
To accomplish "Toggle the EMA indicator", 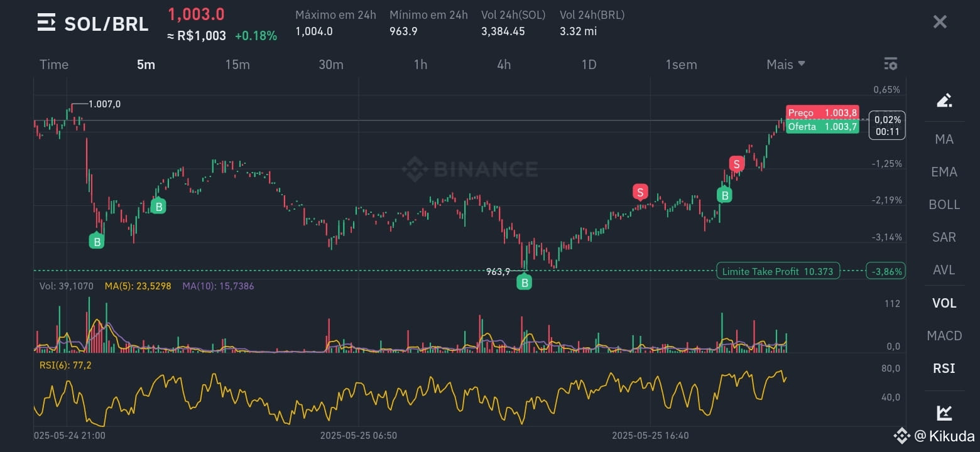I will (x=944, y=171).
